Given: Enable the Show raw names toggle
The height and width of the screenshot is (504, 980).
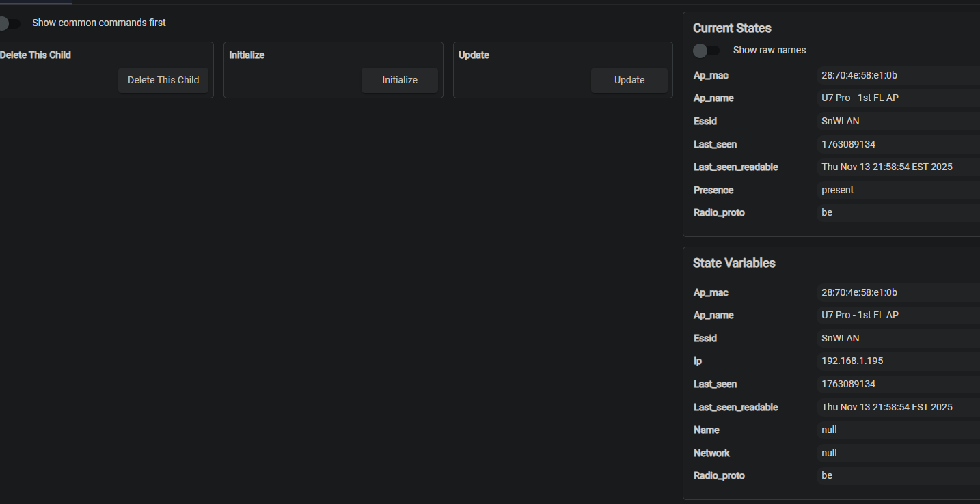Looking at the screenshot, I should 706,51.
